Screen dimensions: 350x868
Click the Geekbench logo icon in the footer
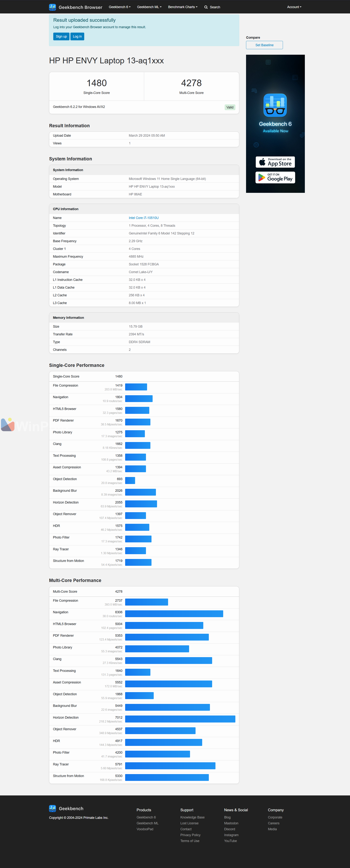pos(52,808)
